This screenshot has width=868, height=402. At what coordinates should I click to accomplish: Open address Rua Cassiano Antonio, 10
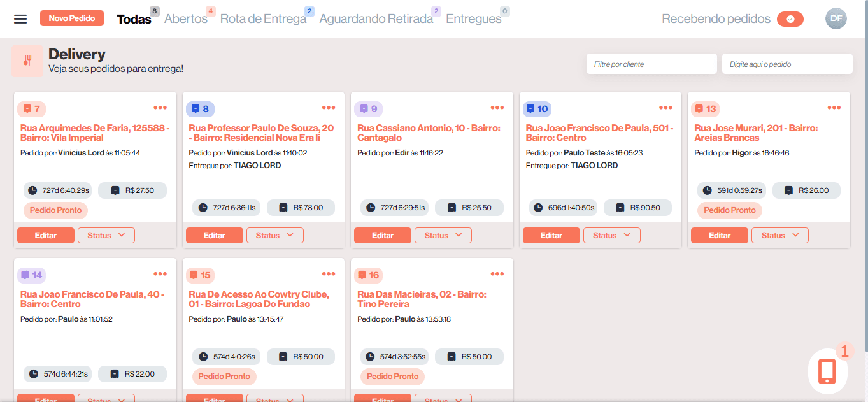click(429, 133)
